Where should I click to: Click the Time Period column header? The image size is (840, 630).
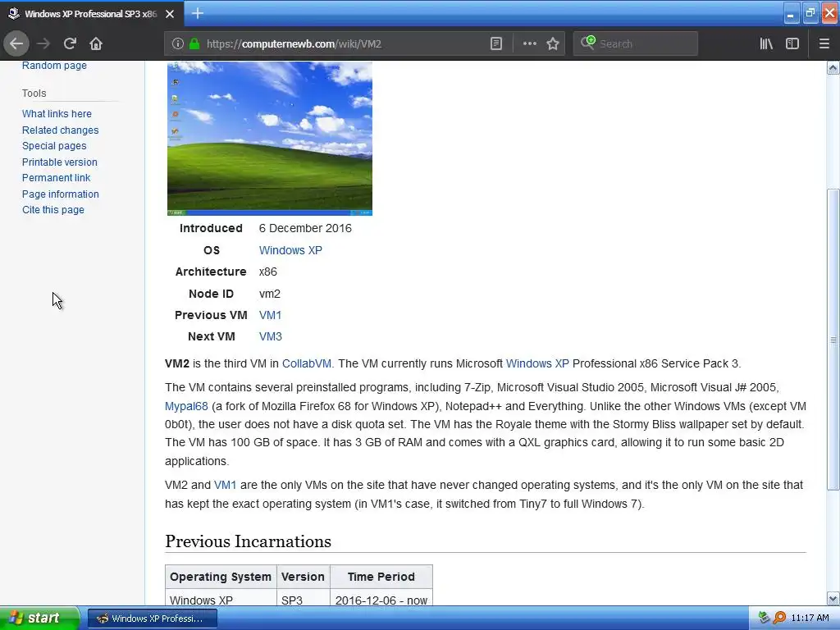pos(381,577)
